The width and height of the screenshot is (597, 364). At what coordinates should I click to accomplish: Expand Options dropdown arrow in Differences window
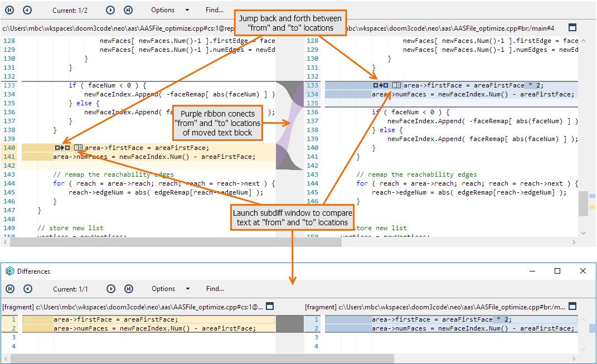pyautogui.click(x=188, y=289)
